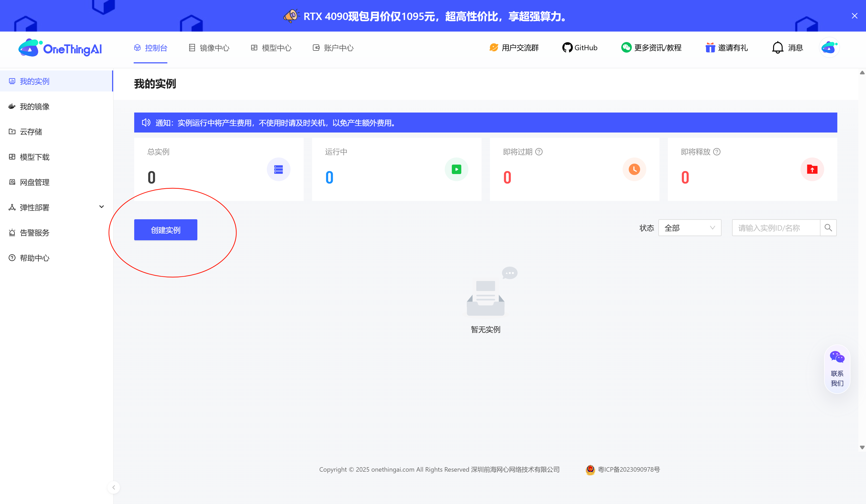The height and width of the screenshot is (504, 866).
Task: Click the 运行中 count value
Action: point(329,177)
